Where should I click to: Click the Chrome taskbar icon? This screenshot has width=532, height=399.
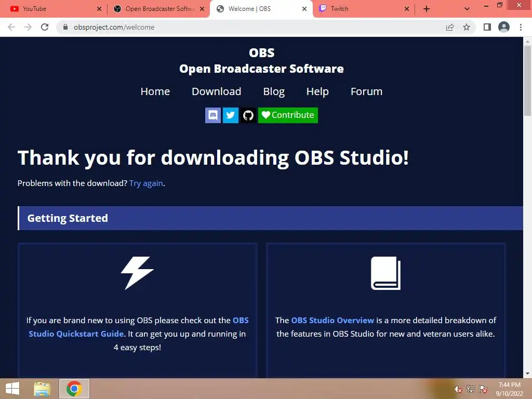click(74, 389)
